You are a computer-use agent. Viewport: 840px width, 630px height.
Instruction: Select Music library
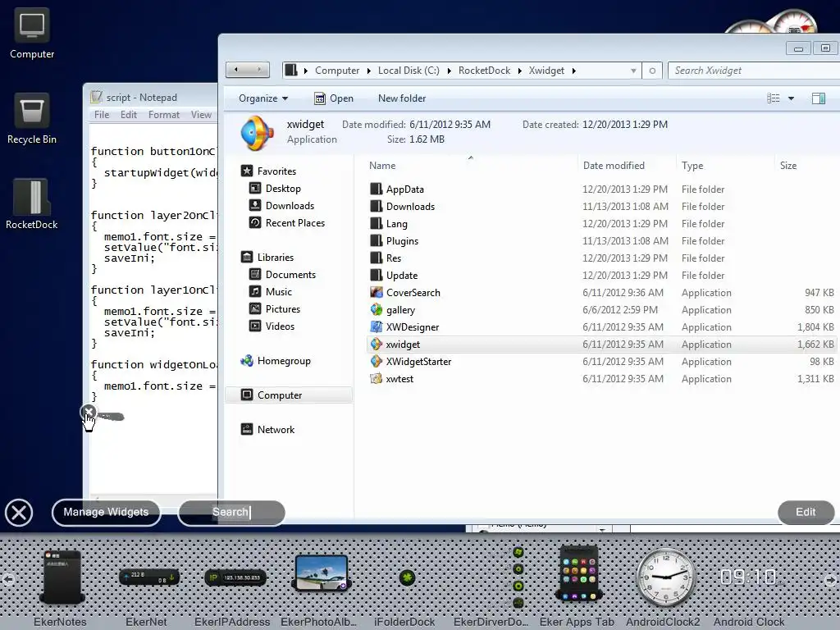(279, 292)
